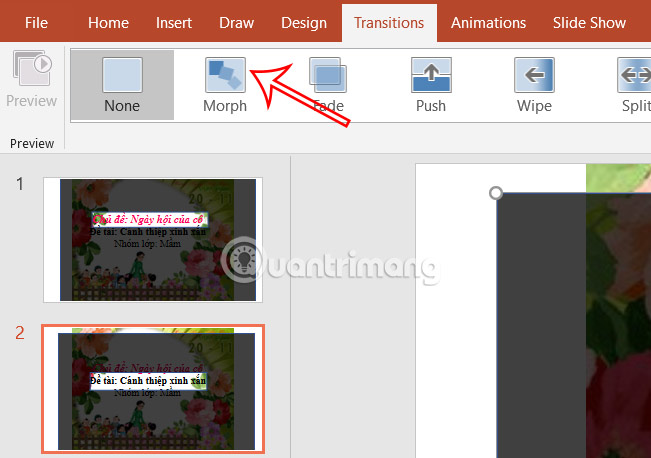651x458 pixels.
Task: Select slide 1 thumbnail
Action: coord(153,240)
